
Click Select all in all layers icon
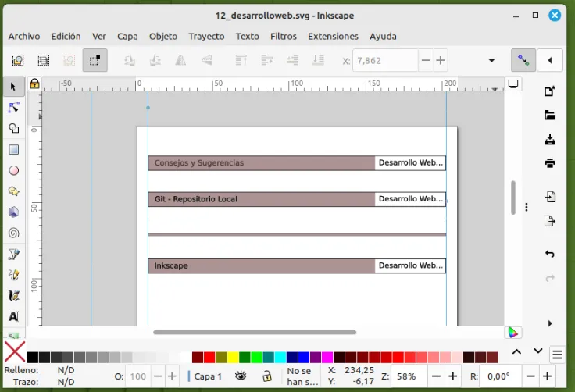click(43, 60)
